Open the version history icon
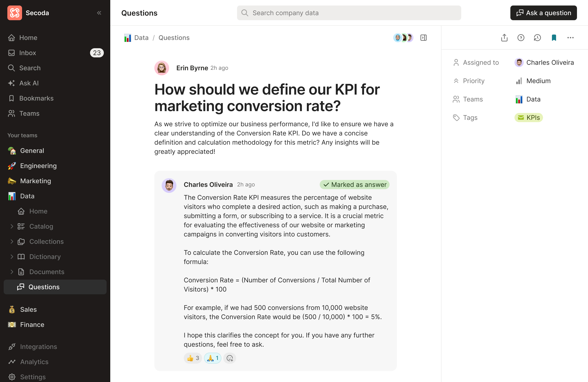This screenshot has height=382, width=588. 537,38
